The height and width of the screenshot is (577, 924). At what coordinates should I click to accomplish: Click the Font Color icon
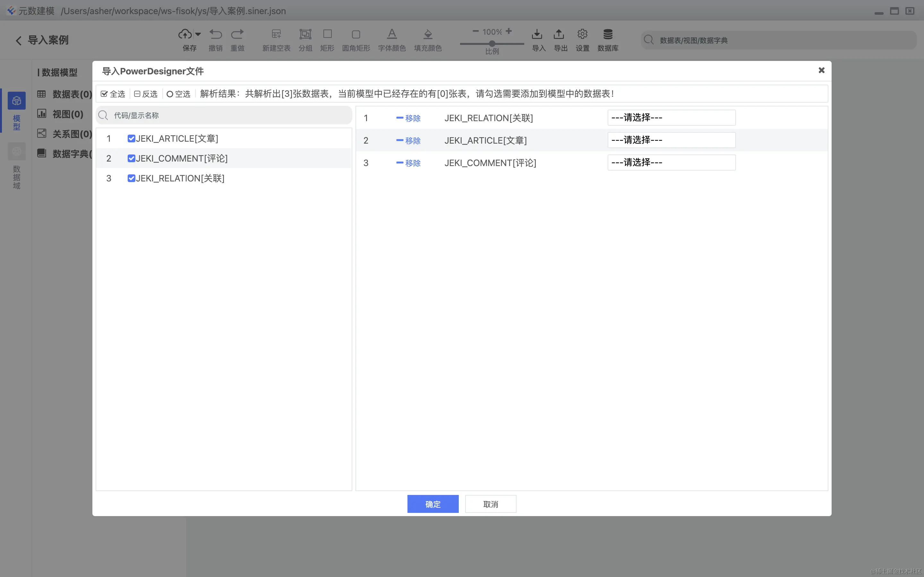pos(392,34)
